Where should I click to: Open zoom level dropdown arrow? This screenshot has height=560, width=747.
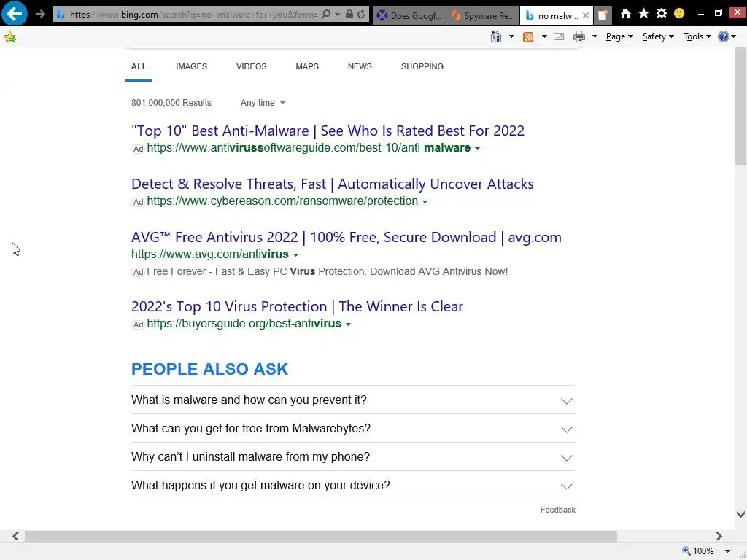[x=727, y=551]
